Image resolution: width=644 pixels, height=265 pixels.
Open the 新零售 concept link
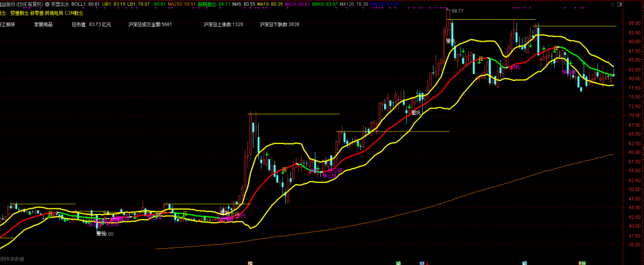coord(36,13)
